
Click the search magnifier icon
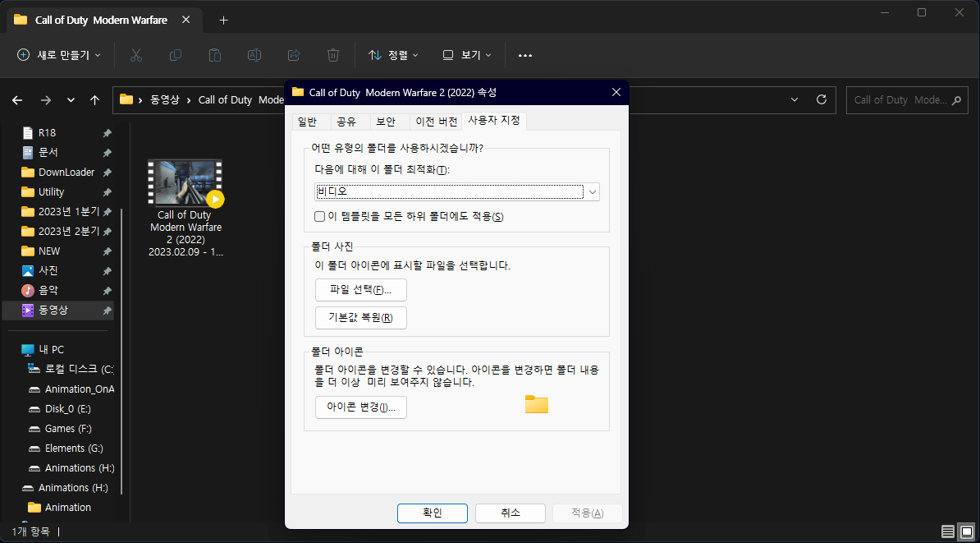pyautogui.click(x=955, y=100)
